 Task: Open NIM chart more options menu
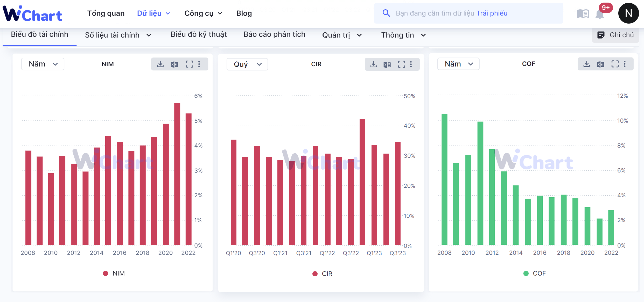(199, 64)
